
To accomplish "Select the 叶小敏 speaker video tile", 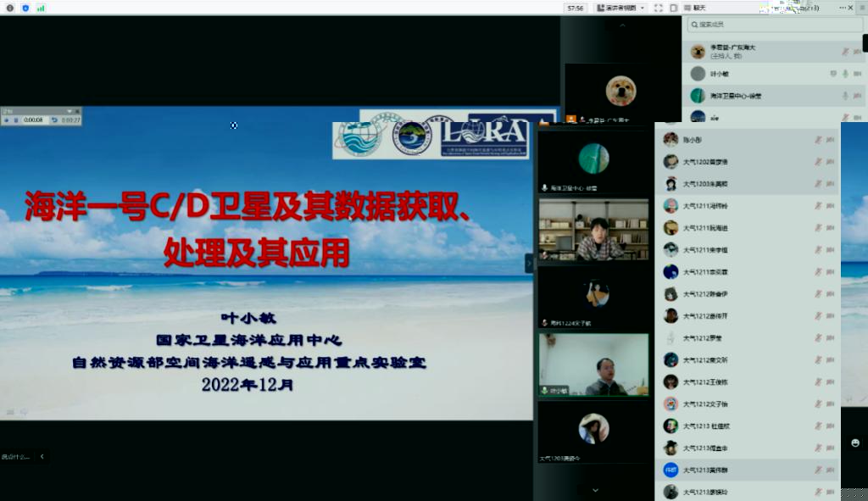I will click(x=593, y=365).
